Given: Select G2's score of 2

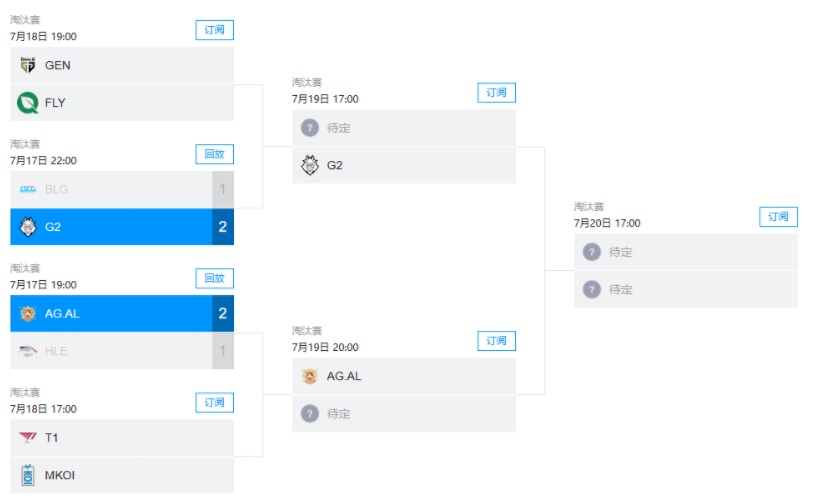Looking at the screenshot, I should pyautogui.click(x=223, y=227).
